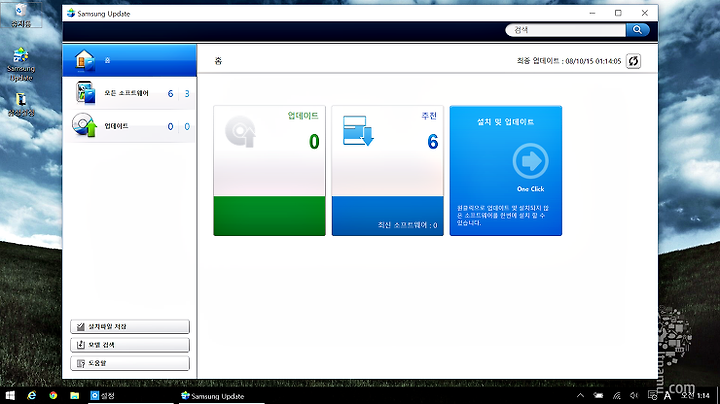Click the green Update (업데이트) tile
The height and width of the screenshot is (404, 720).
[270, 171]
